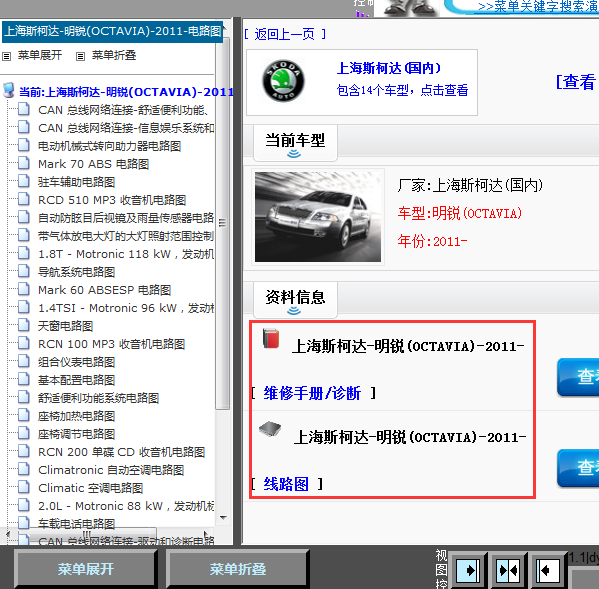Select Climatronic 自动空调电路图 item
This screenshot has width=599, height=589.
point(111,470)
